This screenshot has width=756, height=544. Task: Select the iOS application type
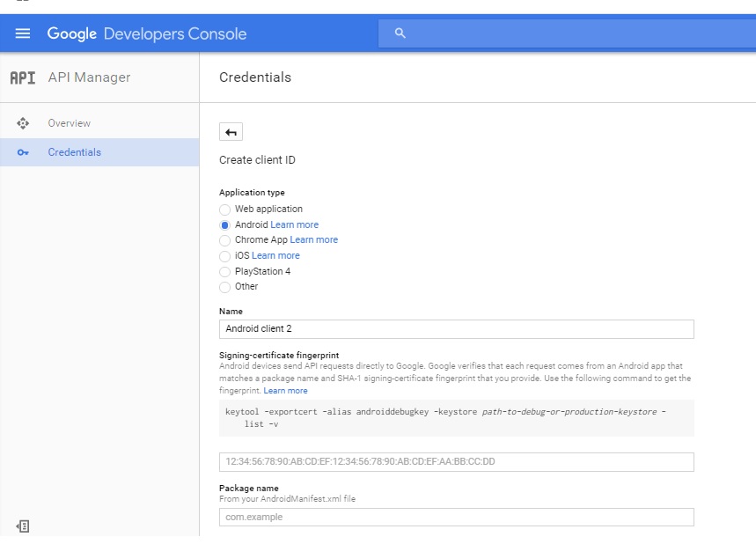tap(225, 256)
